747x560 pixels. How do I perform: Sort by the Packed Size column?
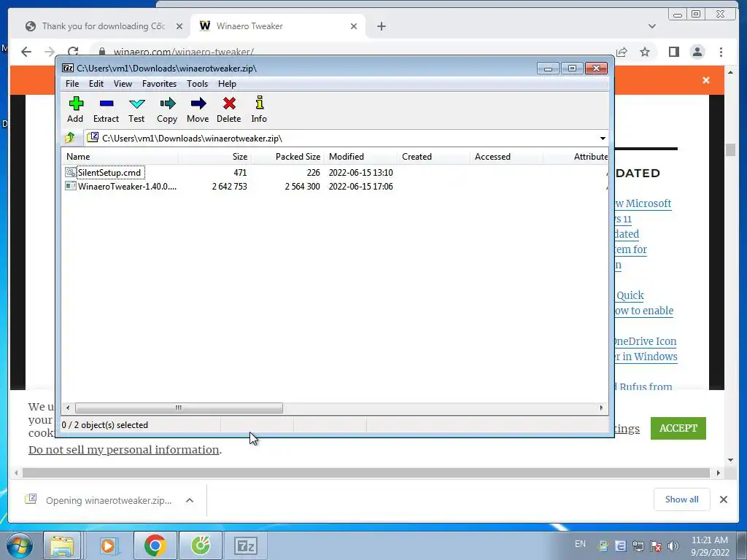287,157
